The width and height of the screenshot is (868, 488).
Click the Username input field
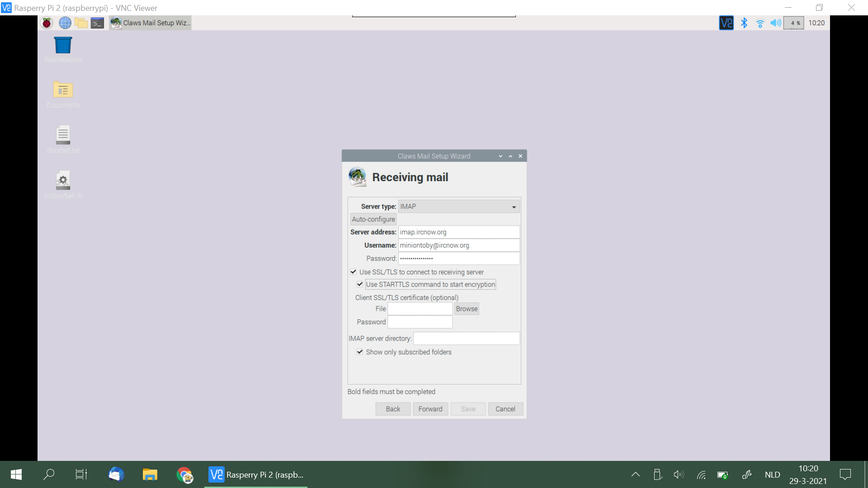pyautogui.click(x=459, y=245)
